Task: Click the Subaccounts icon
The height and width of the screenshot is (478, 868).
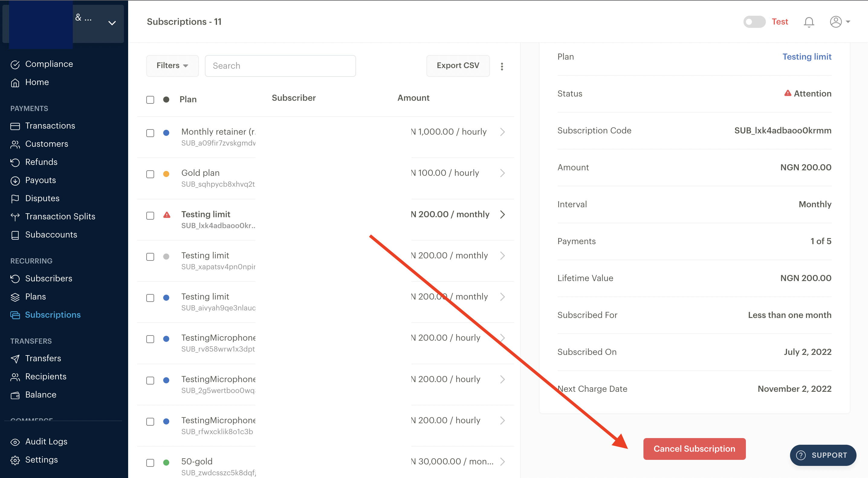Action: [15, 235]
